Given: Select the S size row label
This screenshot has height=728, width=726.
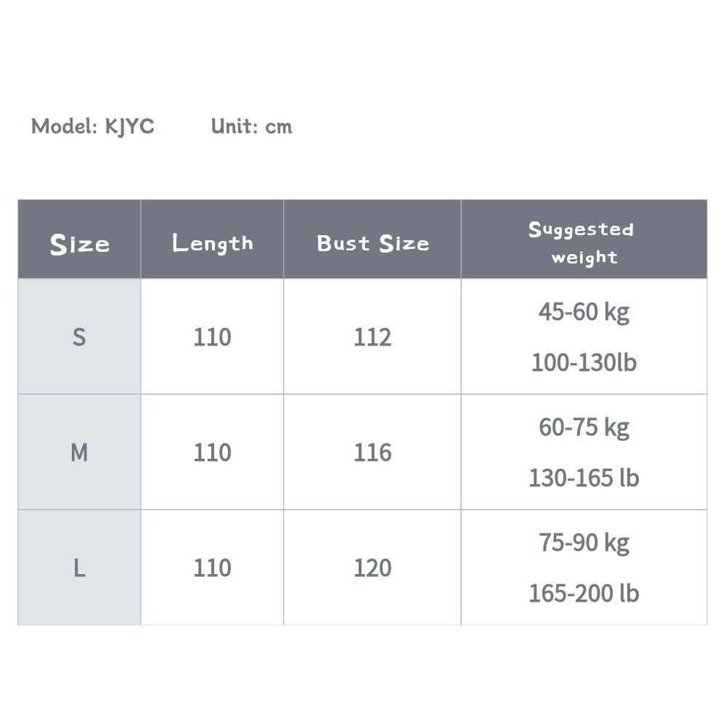Looking at the screenshot, I should tap(79, 337).
